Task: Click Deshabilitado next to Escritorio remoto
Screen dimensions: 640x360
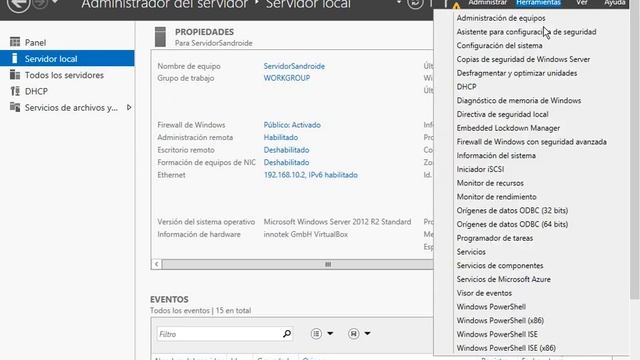Action: [286, 150]
